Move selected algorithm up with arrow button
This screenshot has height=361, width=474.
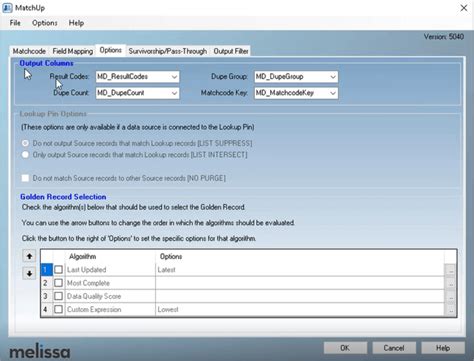pos(29,256)
